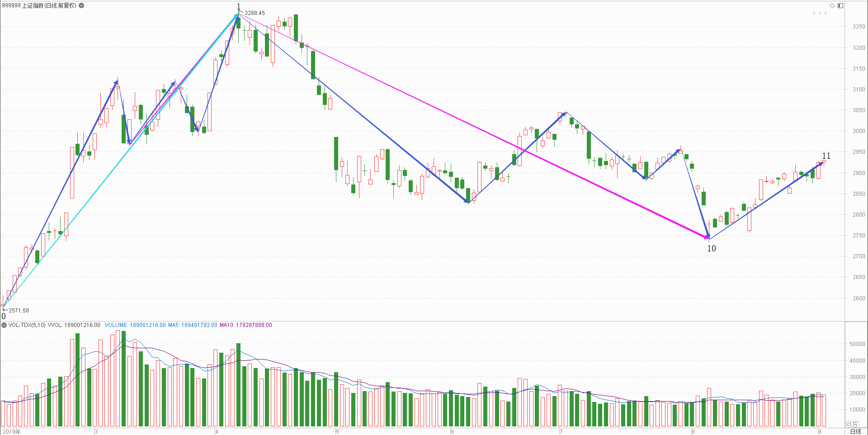The image size is (868, 435).
Task: Select wave point label 10
Action: click(712, 248)
